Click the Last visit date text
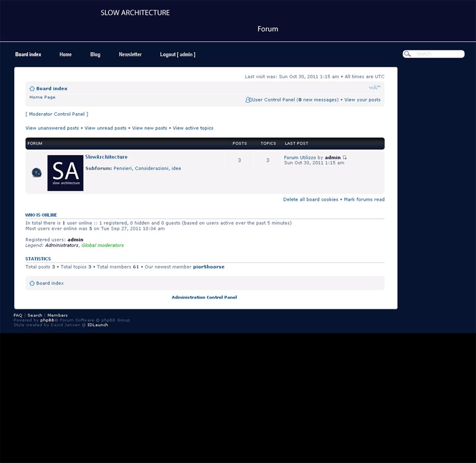 (292, 77)
